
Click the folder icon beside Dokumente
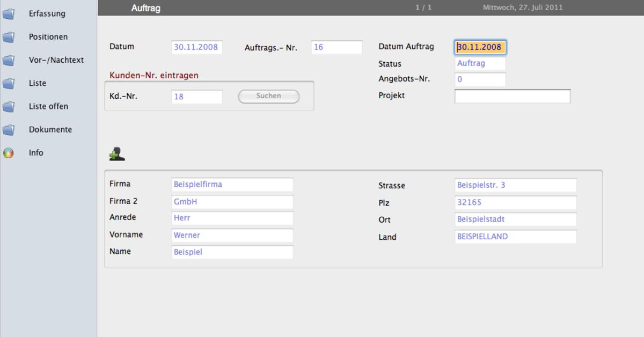[8, 129]
